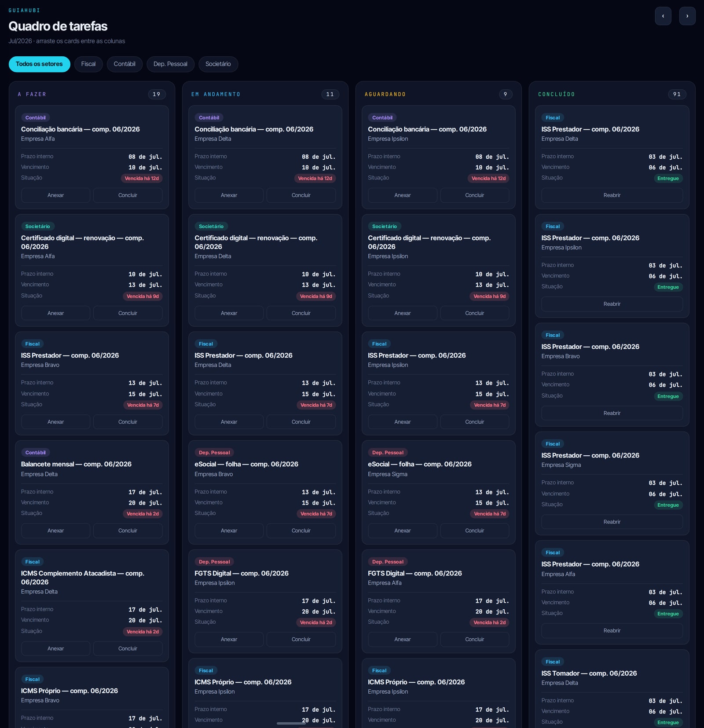Concluir ISS Prestador Empresa Bravo task

tap(128, 422)
